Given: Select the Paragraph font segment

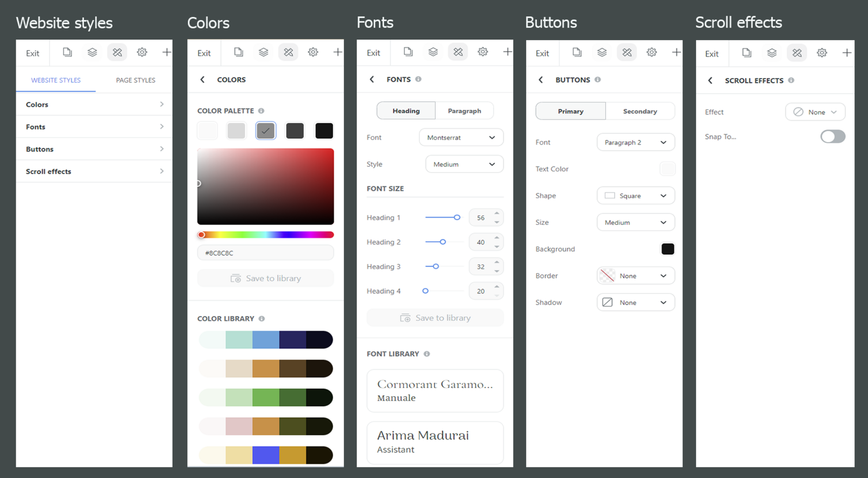Looking at the screenshot, I should (464, 111).
